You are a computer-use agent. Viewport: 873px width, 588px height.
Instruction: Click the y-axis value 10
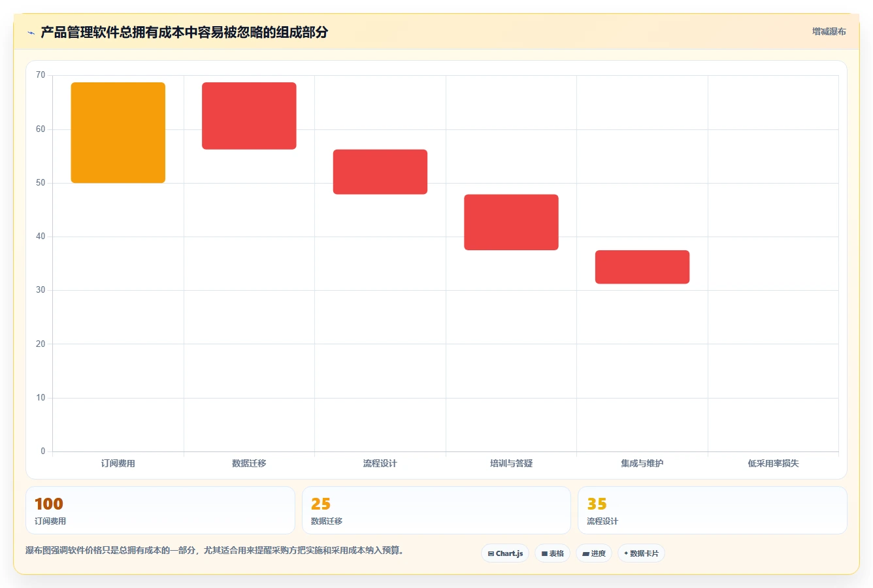[x=41, y=398]
